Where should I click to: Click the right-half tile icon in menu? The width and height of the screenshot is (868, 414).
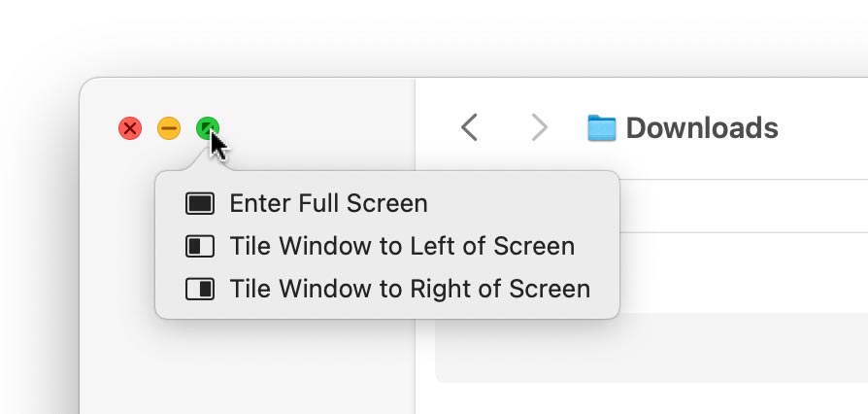point(200,289)
